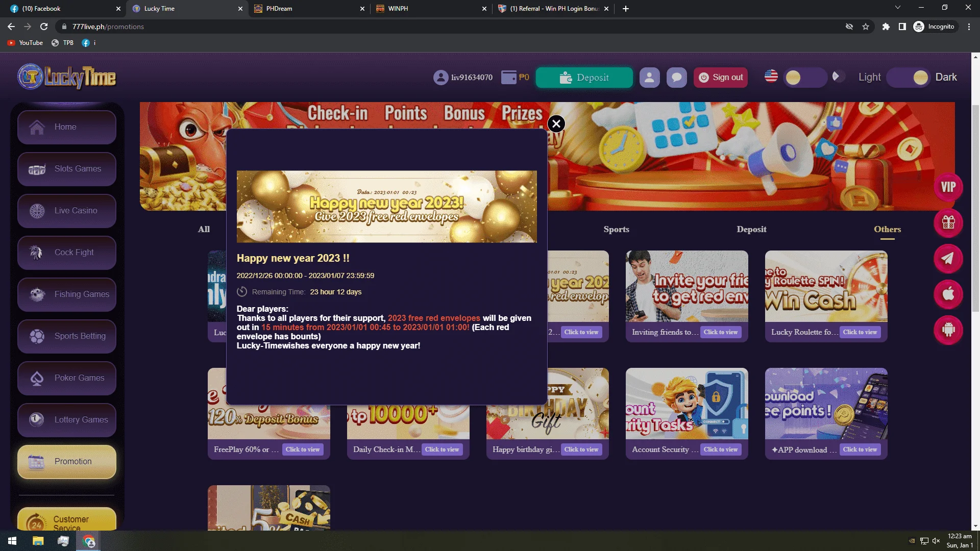Open the YouTube bookmark
980x551 pixels.
pos(25,43)
